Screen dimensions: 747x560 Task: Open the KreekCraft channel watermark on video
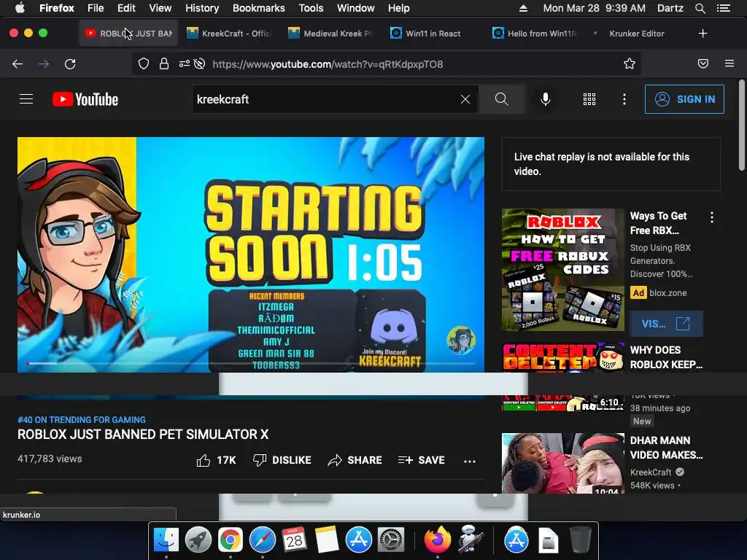click(461, 340)
